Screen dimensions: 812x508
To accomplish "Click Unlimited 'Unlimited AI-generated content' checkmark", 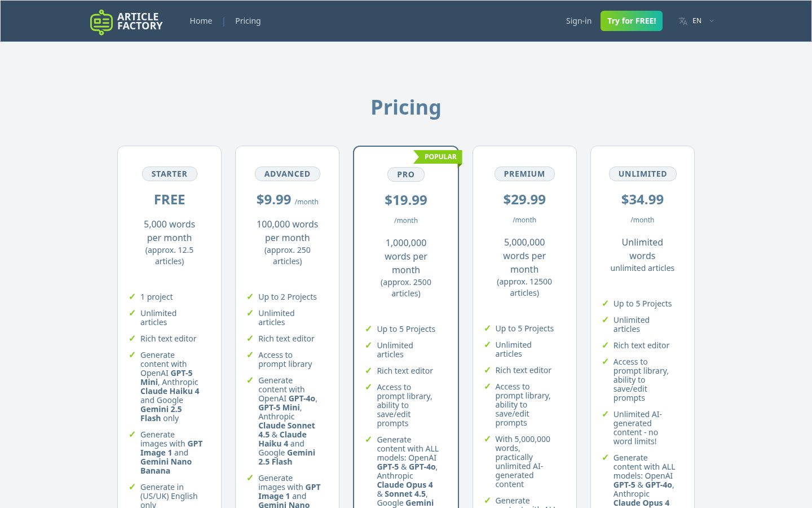I will point(605,414).
